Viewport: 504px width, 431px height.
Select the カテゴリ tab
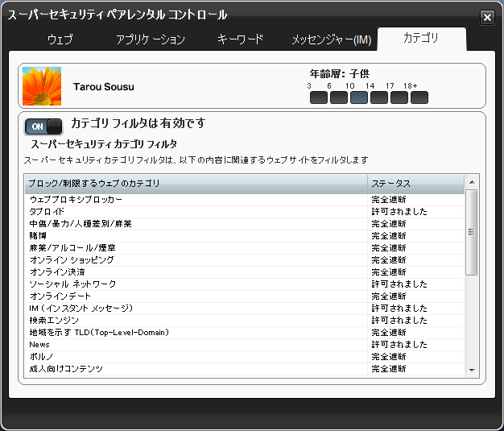click(x=421, y=39)
